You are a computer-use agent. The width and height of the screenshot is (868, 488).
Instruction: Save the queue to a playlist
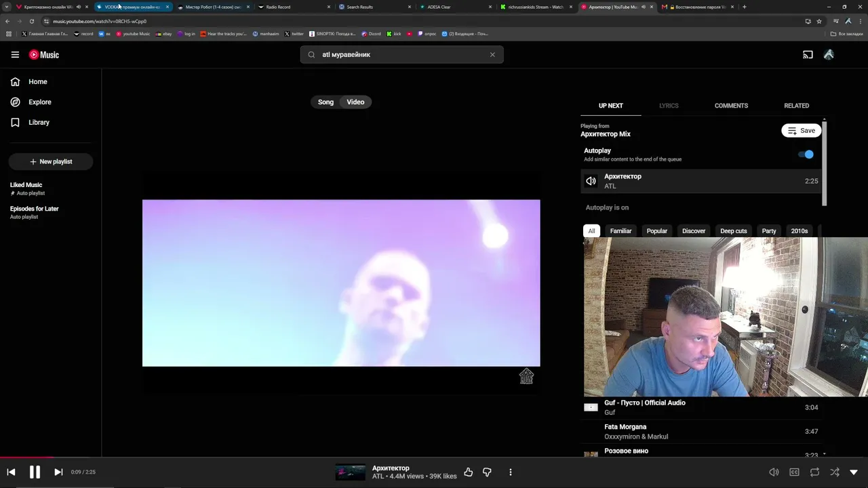point(801,131)
